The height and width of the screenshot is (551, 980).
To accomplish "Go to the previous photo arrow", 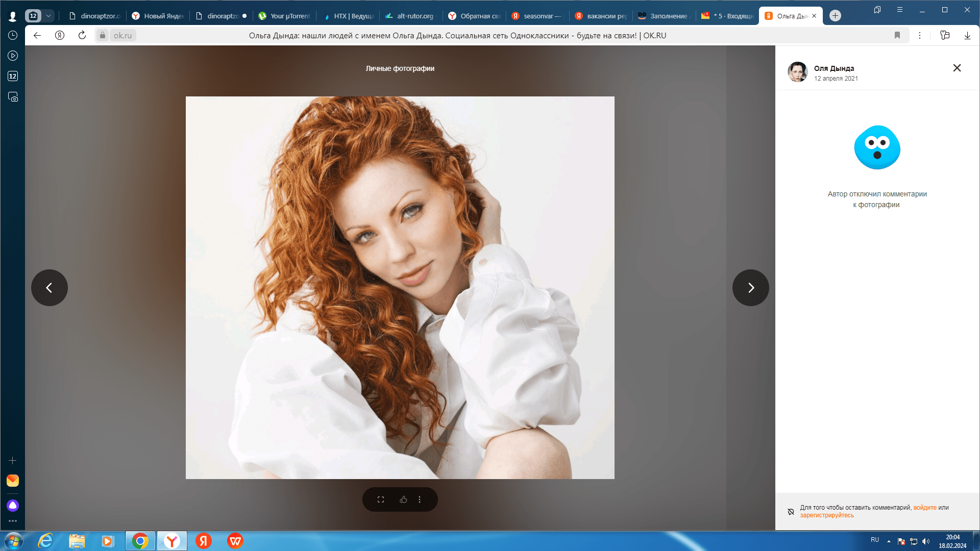I will pyautogui.click(x=50, y=288).
